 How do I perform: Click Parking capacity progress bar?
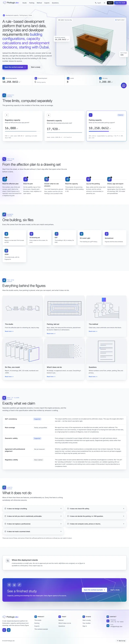[x=106, y=131]
